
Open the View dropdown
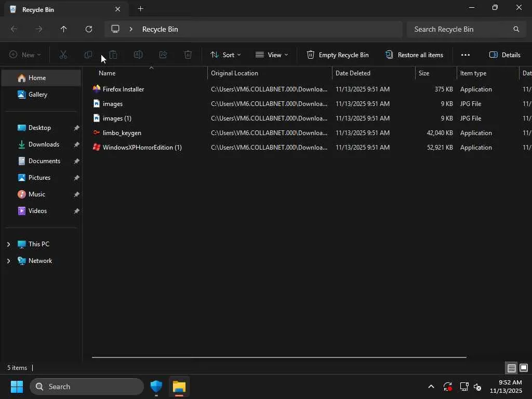(271, 55)
